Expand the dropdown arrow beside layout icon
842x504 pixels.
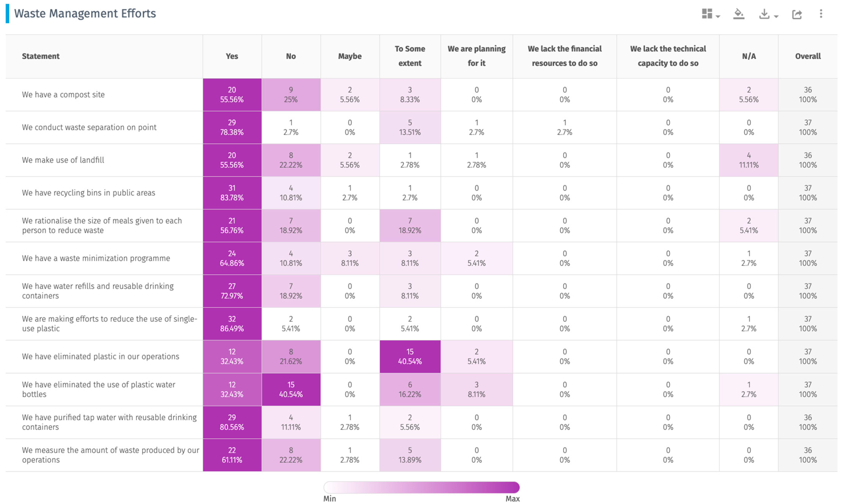[718, 16]
